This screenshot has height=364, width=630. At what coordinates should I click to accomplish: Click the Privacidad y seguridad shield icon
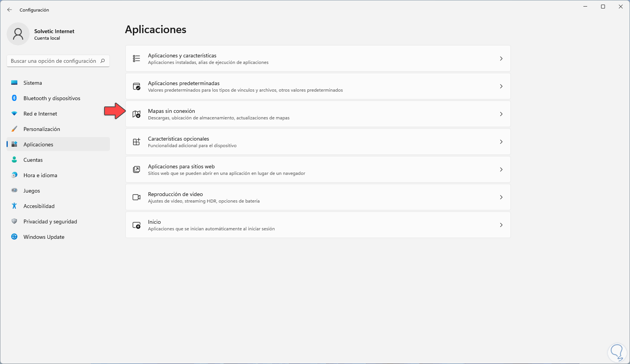tap(14, 221)
